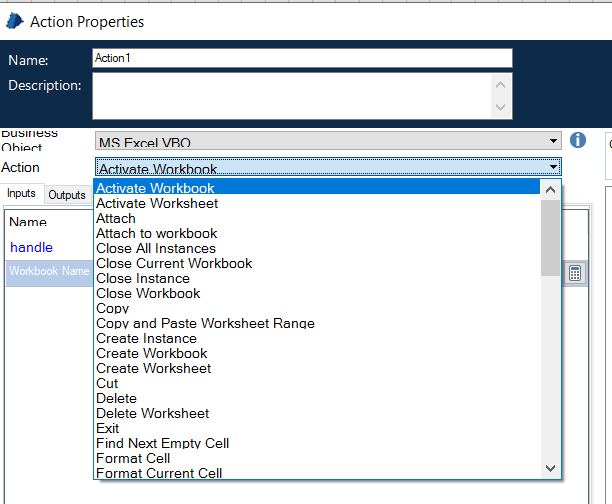Select Create Instance action
Image resolution: width=612 pixels, height=504 pixels.
[x=317, y=338]
